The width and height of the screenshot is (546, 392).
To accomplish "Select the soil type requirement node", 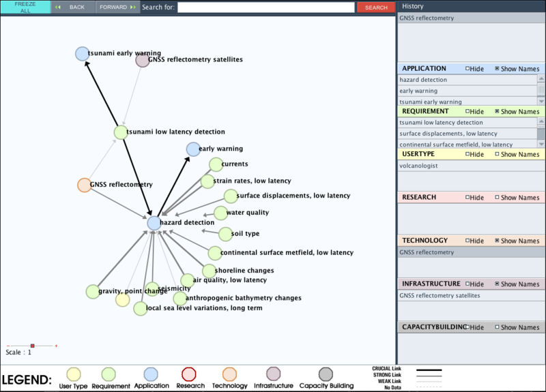I will (225, 234).
